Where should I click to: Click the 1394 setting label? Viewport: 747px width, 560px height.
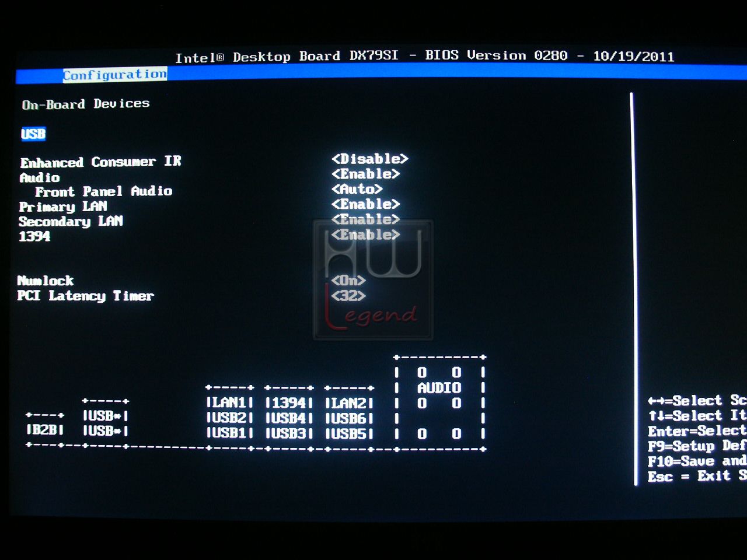pos(34,236)
